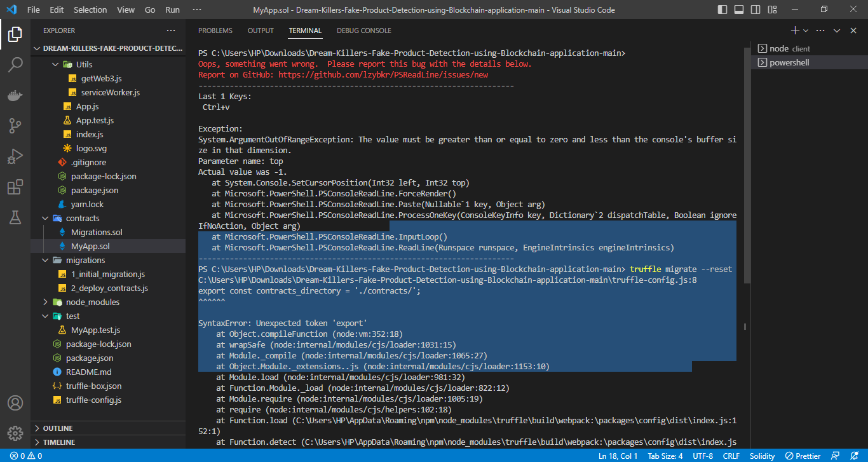The image size is (868, 462).
Task: Open the GitHub PSReadLine issues link
Action: (x=383, y=74)
